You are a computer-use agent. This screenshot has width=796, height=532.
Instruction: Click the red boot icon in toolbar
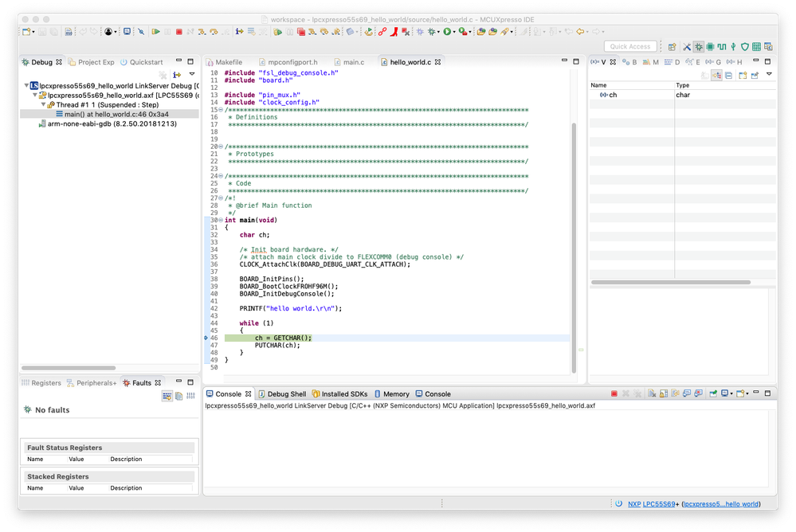click(394, 32)
